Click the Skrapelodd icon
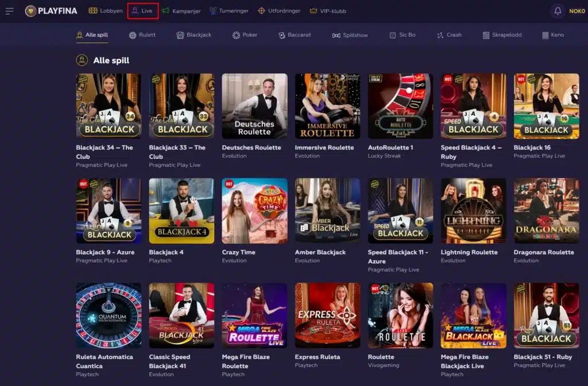 (x=486, y=35)
